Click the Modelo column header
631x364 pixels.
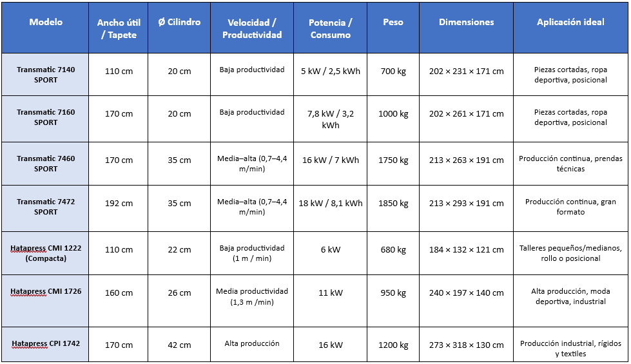click(x=46, y=23)
